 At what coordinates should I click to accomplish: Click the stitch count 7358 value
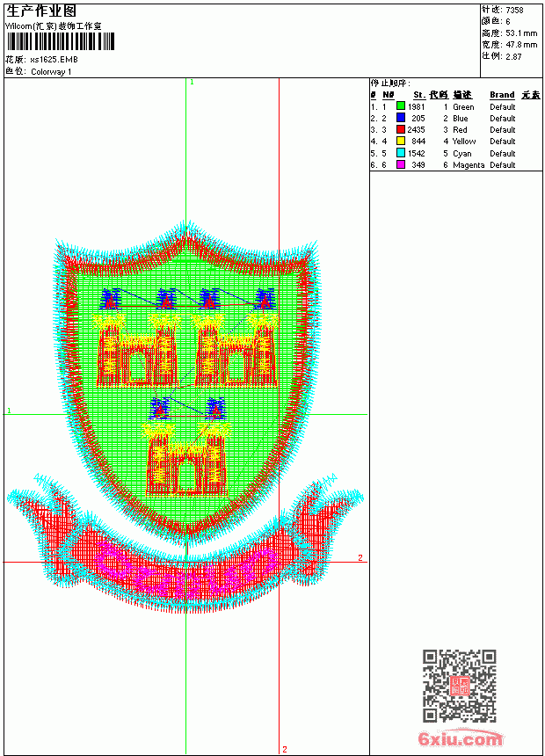point(514,10)
